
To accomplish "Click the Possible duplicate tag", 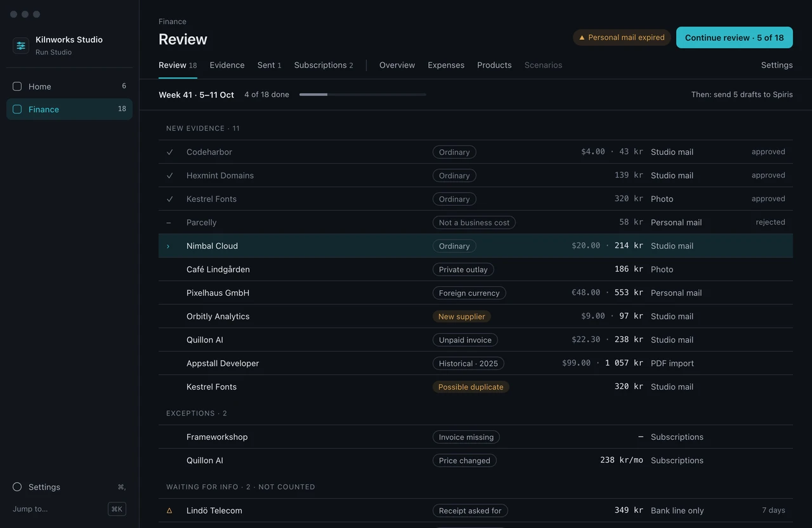I will [471, 387].
